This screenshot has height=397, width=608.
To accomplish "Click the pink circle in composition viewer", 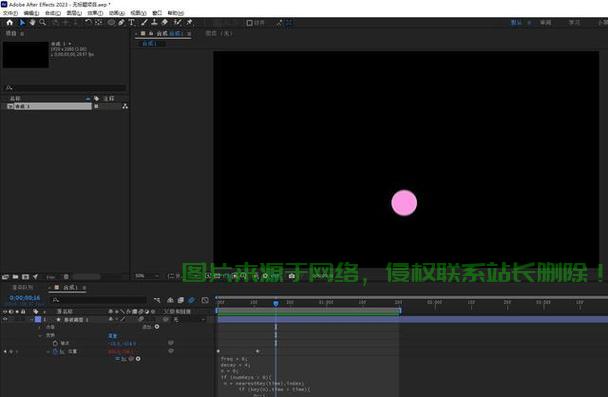I will (x=404, y=203).
